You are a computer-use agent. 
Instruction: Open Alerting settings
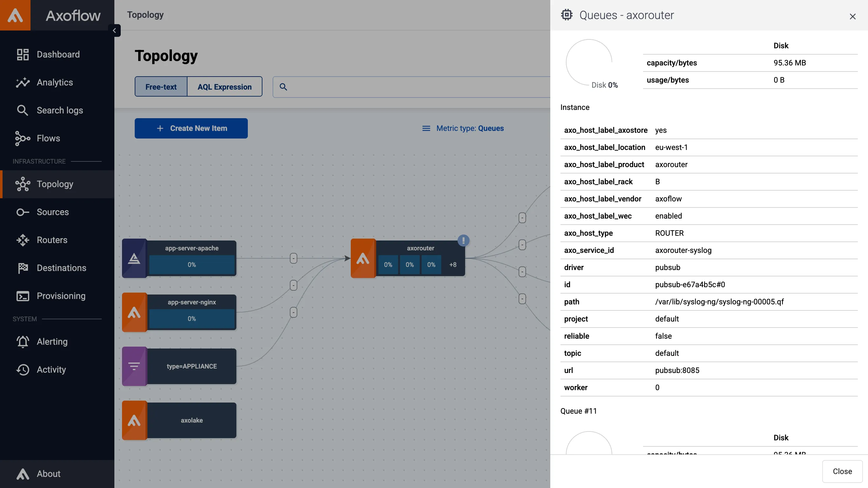point(52,342)
